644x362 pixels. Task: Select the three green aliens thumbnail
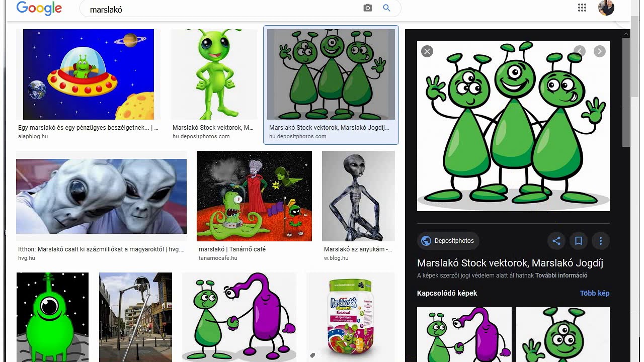[331, 74]
